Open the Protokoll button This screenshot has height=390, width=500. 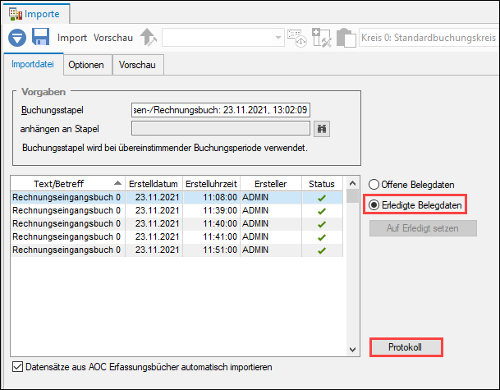[406, 347]
